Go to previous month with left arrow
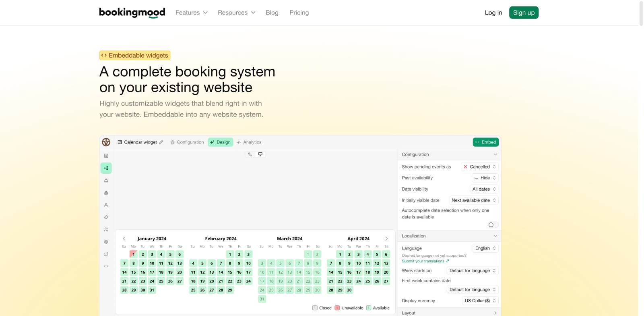 point(124,239)
